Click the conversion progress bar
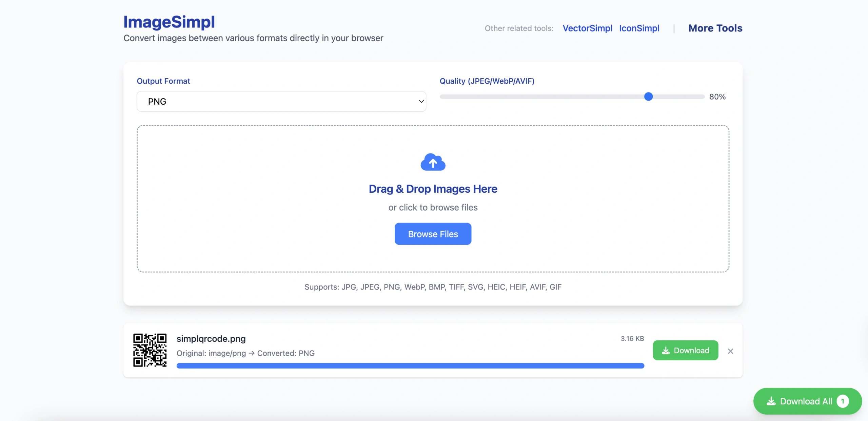The height and width of the screenshot is (421, 868). [410, 366]
